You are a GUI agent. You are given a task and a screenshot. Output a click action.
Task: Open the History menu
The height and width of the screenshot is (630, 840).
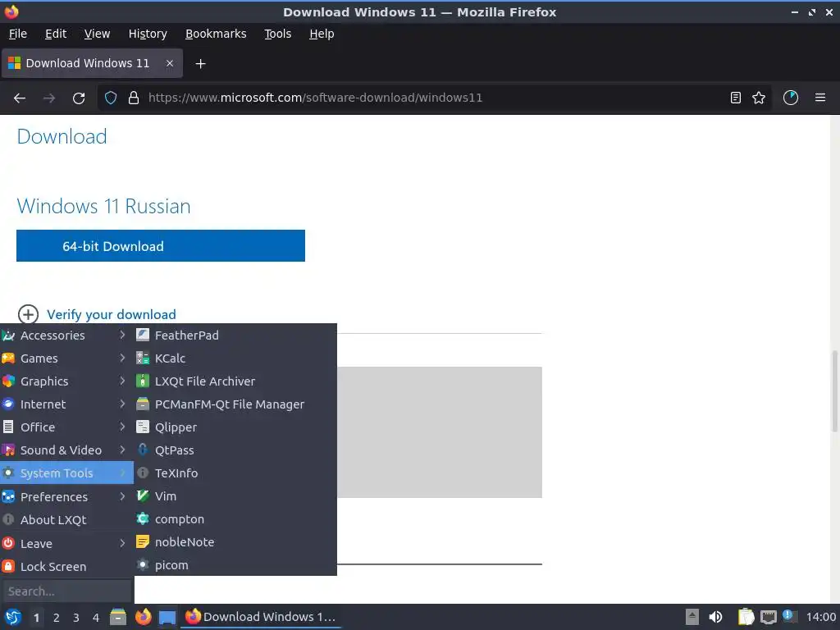point(148,34)
